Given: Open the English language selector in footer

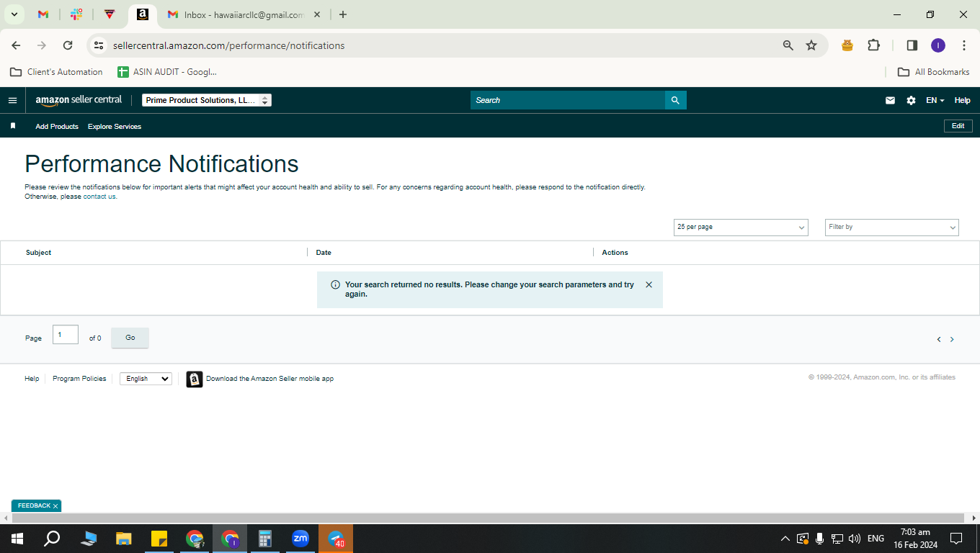Looking at the screenshot, I should [146, 379].
